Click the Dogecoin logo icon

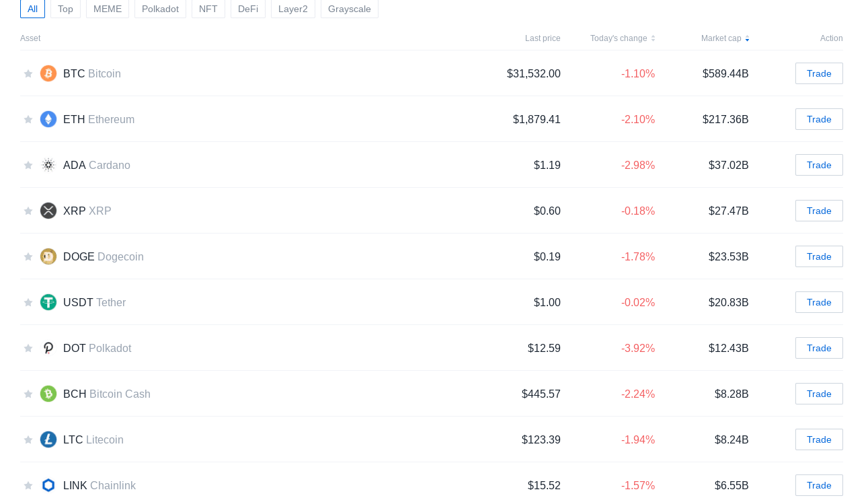[x=48, y=256]
